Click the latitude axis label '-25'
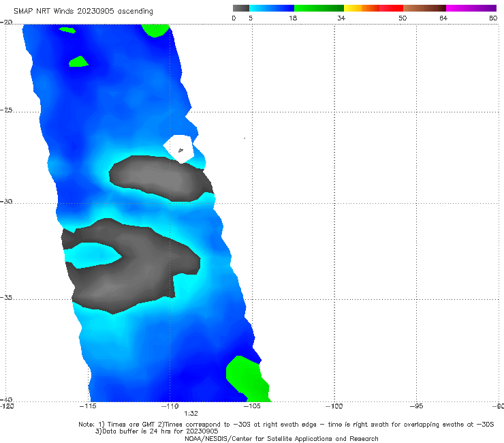 point(6,110)
